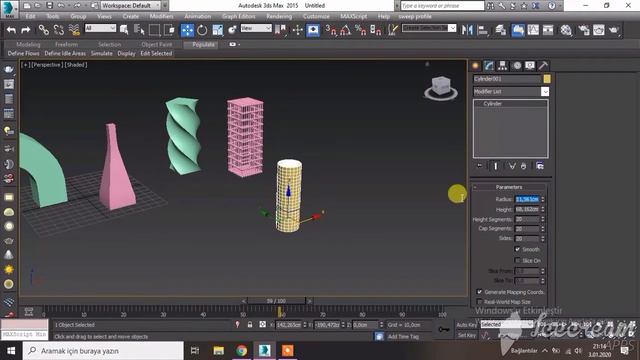Activate Select and Scale tool

click(x=217, y=30)
